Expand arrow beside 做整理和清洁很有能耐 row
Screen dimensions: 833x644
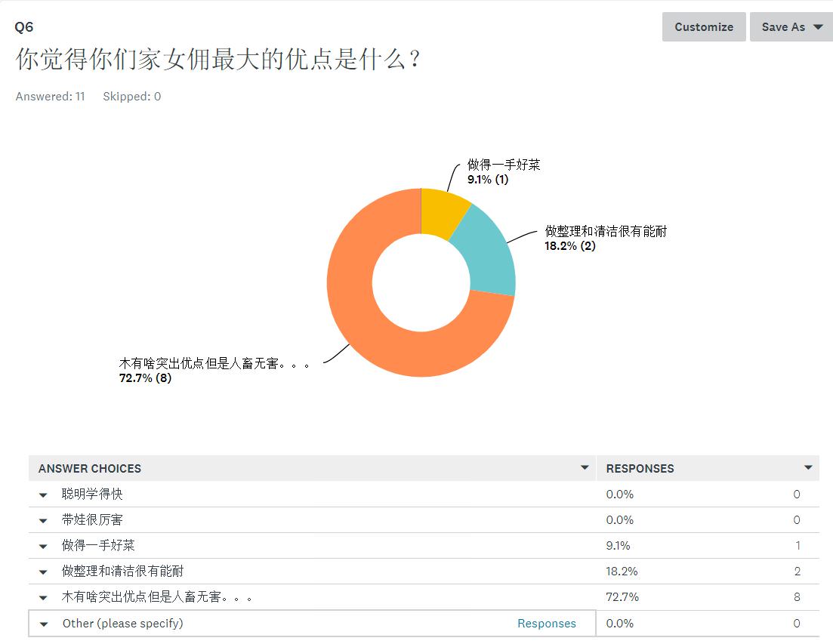pyautogui.click(x=44, y=572)
